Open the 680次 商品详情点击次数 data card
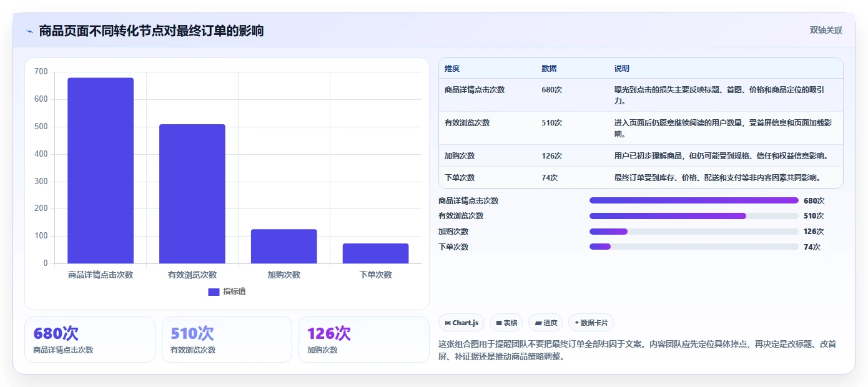This screenshot has height=387, width=868. (x=90, y=340)
